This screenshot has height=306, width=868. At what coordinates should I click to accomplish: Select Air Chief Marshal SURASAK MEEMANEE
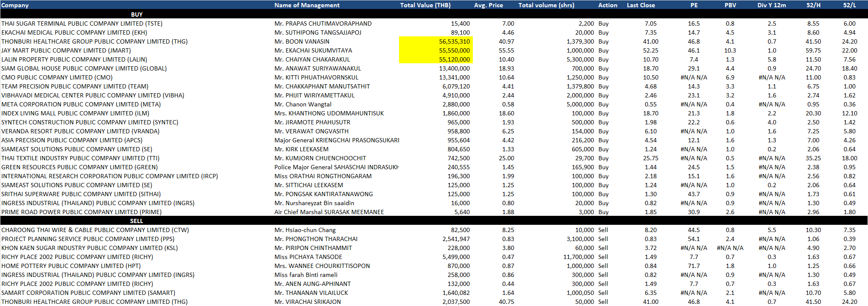click(x=329, y=212)
